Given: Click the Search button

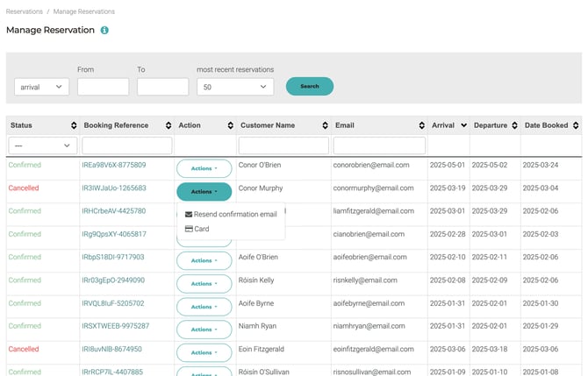Looking at the screenshot, I should point(310,86).
